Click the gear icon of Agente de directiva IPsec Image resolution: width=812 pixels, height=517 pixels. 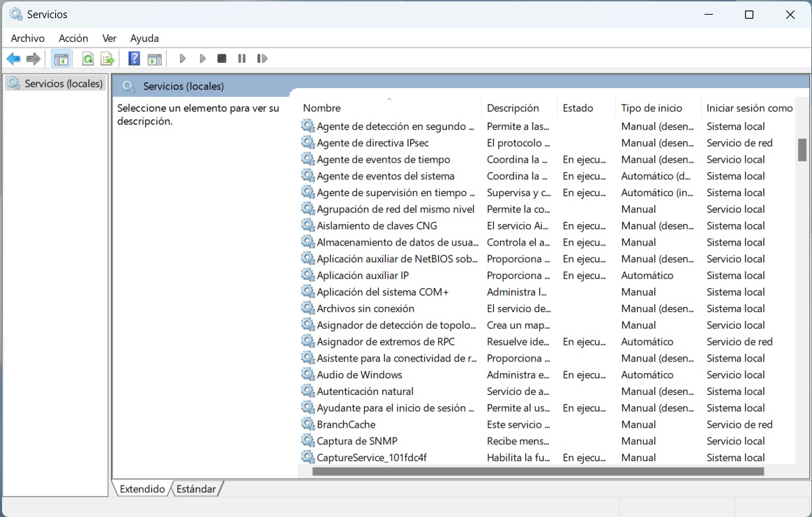coord(308,142)
